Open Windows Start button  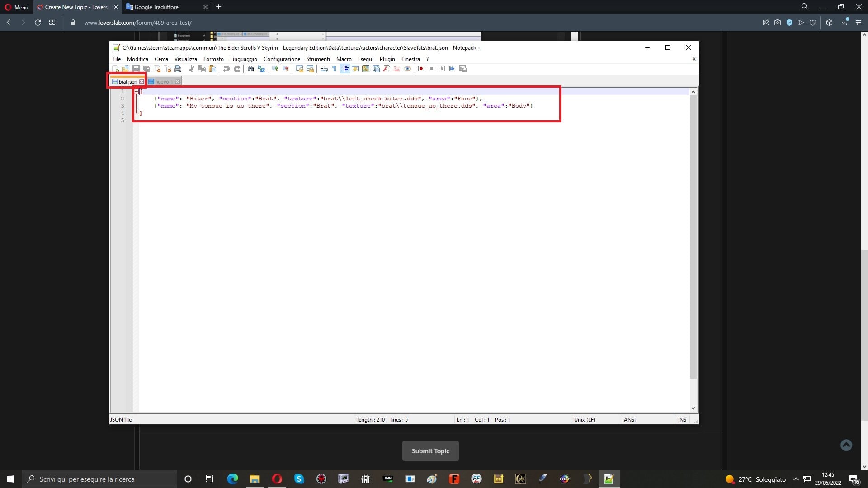coord(11,479)
